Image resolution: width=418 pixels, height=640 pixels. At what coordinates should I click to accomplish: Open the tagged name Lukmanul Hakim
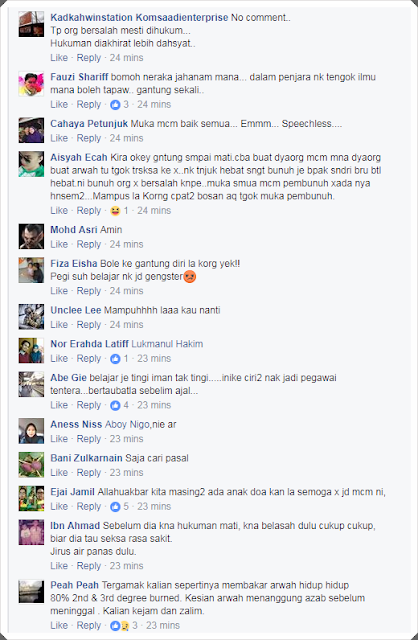(167, 344)
